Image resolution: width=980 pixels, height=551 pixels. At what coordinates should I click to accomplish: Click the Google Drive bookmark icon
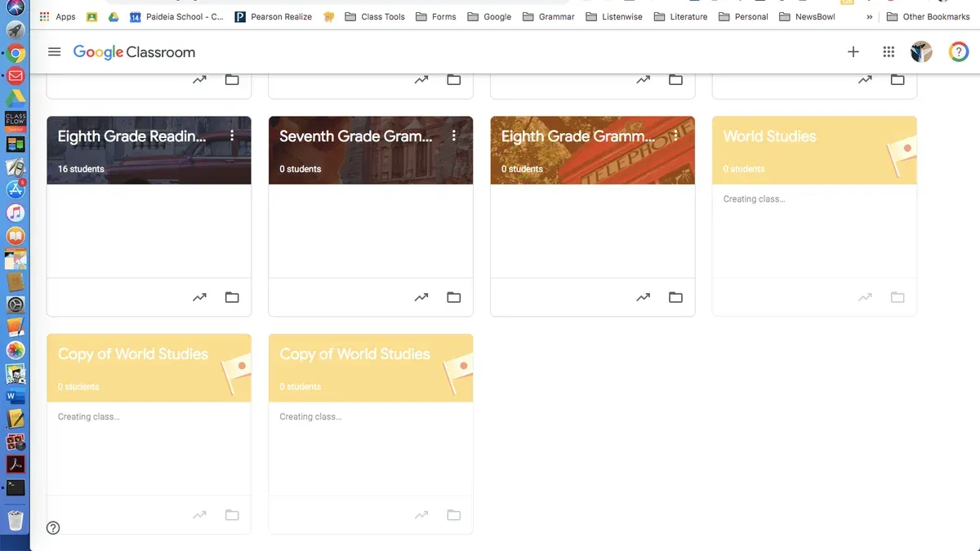click(x=114, y=16)
